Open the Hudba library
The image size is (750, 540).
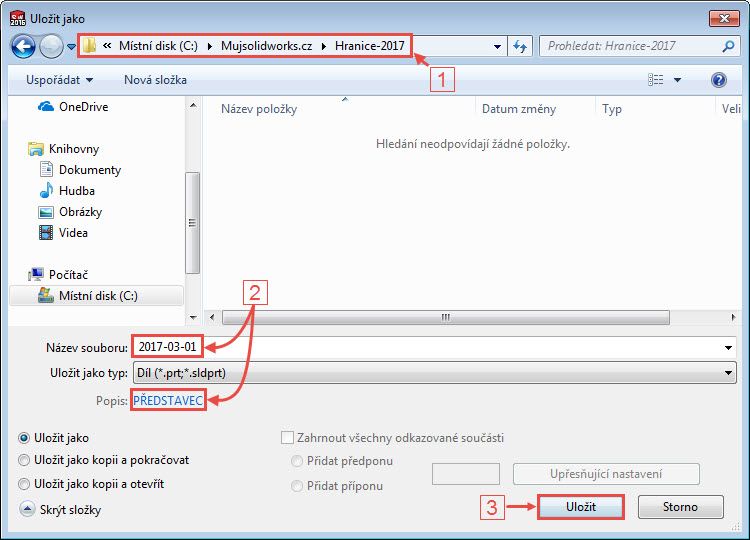point(77,191)
